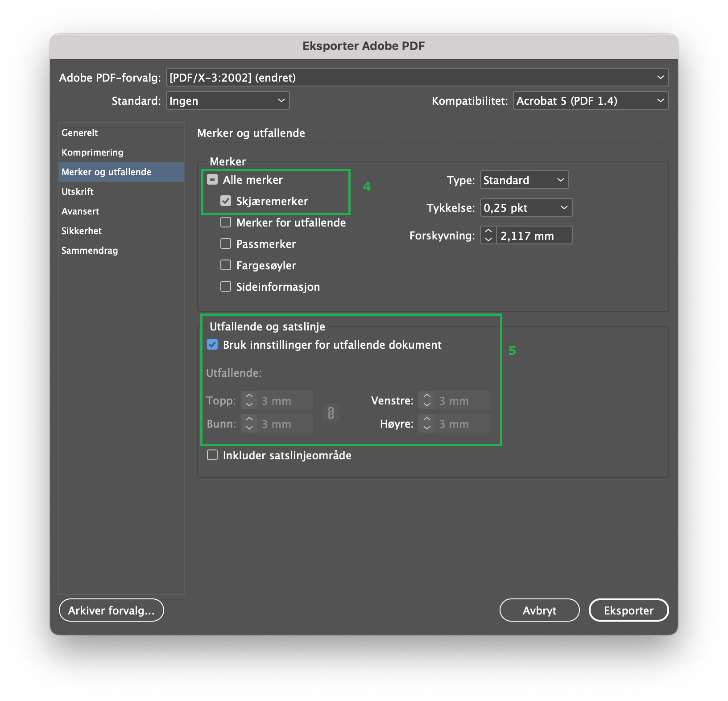Screen dimensions: 728x701
Task: Click the Høyre bleed value field
Action: click(x=463, y=424)
